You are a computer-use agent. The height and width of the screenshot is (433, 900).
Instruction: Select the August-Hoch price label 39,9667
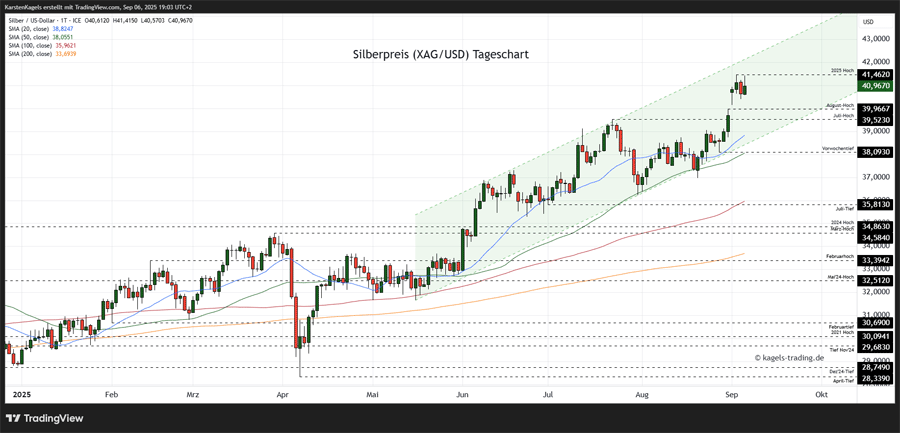coord(875,108)
